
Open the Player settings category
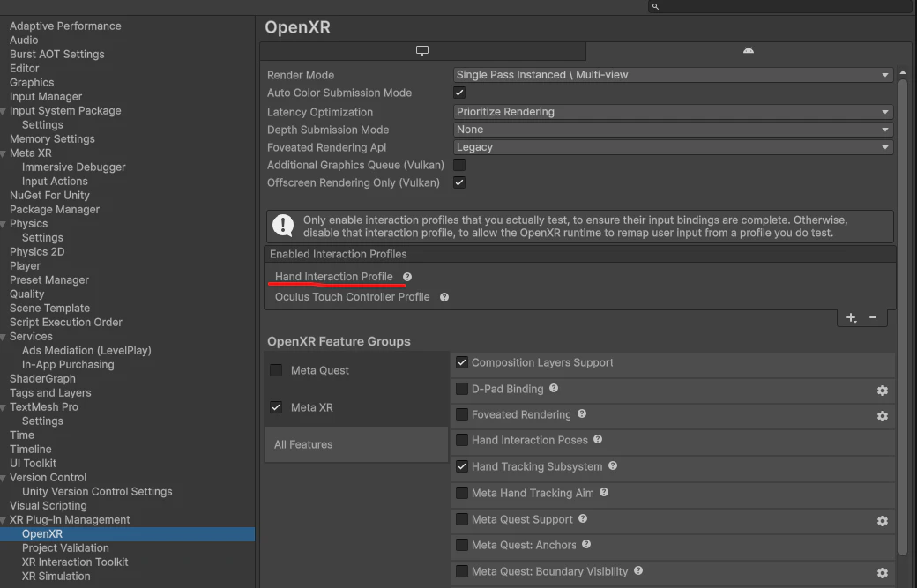tap(26, 265)
